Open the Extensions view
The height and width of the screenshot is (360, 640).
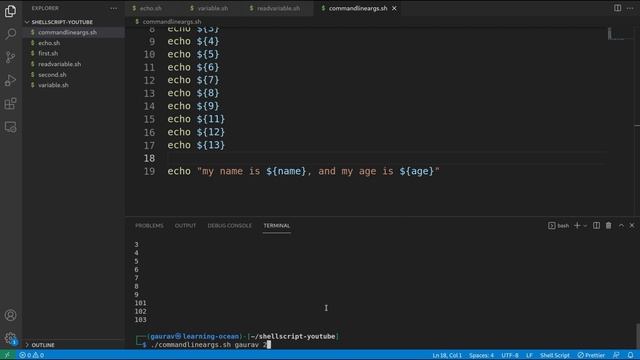[x=11, y=104]
